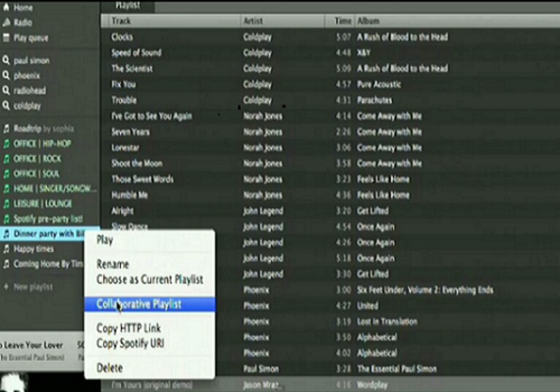Viewport: 560px width, 392px height.
Task: Open Radio in the sidebar
Action: 23,23
